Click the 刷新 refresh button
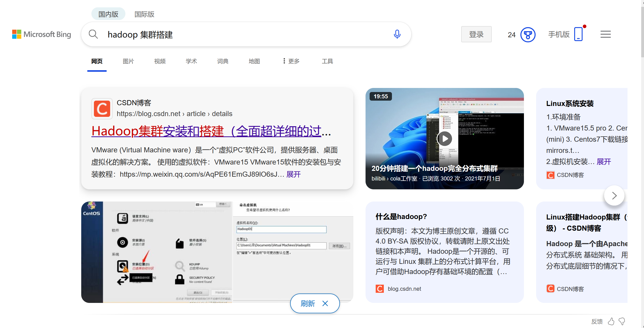The image size is (644, 328). coord(308,303)
